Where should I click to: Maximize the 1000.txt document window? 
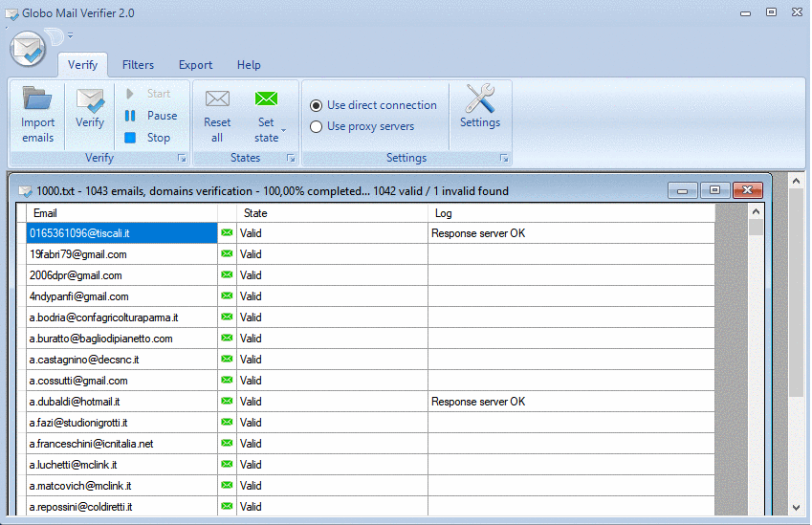715,190
